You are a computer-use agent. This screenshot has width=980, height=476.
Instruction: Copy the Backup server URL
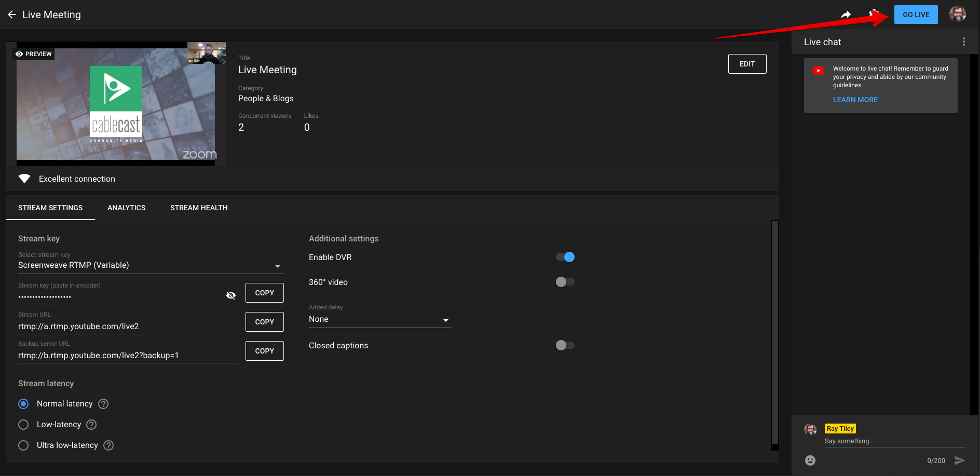[265, 351]
